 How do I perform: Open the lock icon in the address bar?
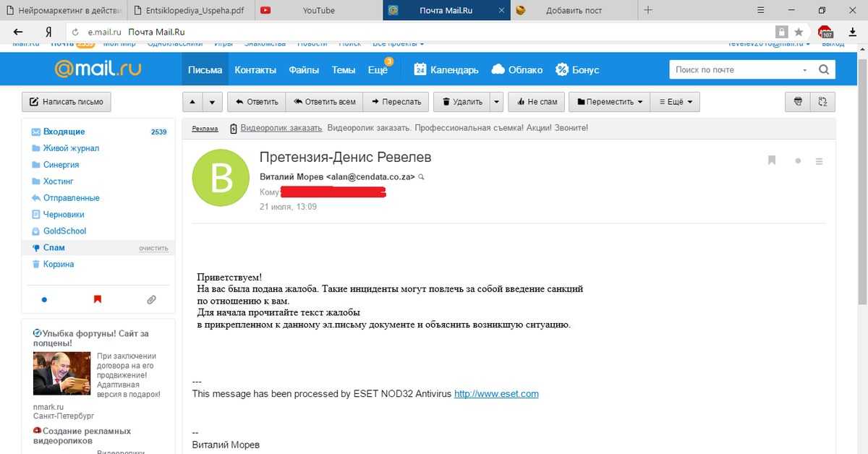(781, 32)
